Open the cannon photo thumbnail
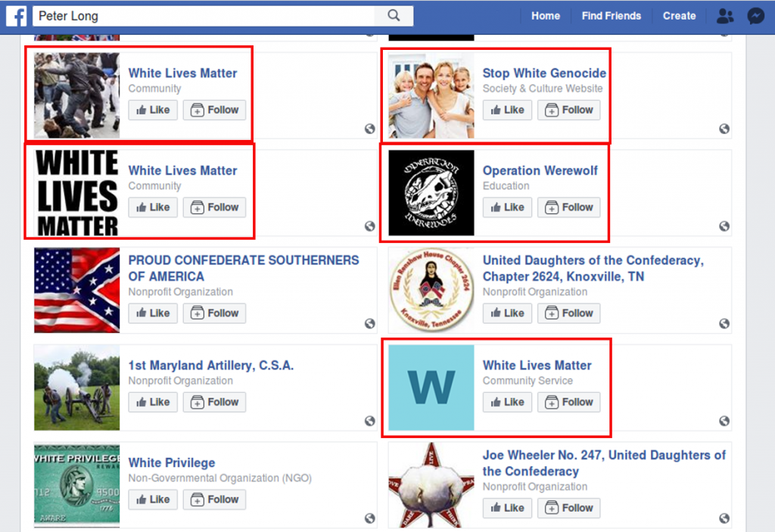Image resolution: width=775 pixels, height=532 pixels. pos(76,387)
